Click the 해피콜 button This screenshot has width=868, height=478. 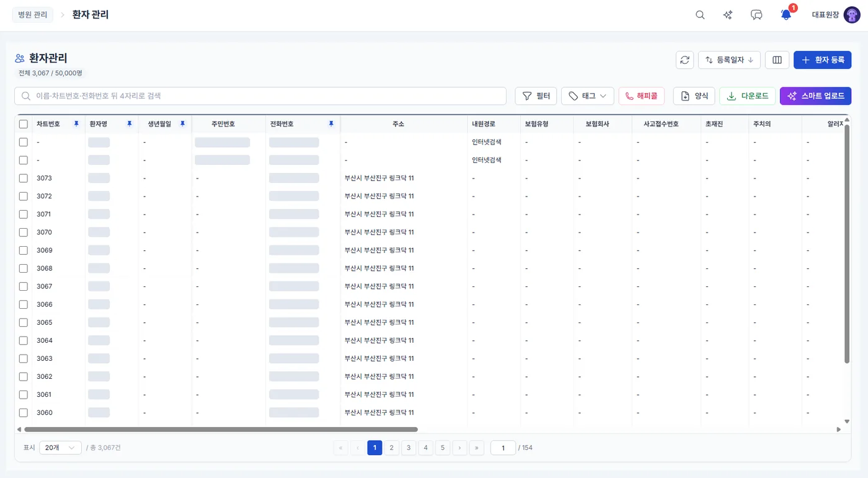pyautogui.click(x=642, y=96)
